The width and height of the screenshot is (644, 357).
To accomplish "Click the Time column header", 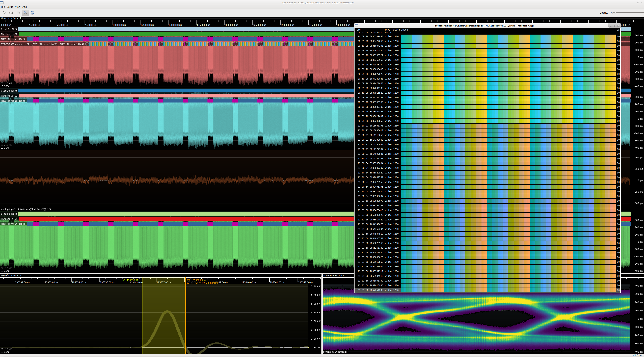I will pos(358,30).
